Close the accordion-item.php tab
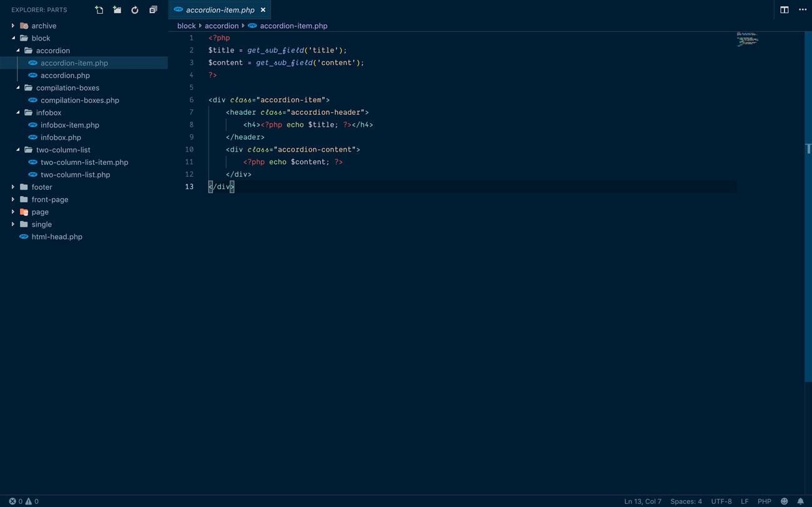This screenshot has height=507, width=812. [263, 10]
